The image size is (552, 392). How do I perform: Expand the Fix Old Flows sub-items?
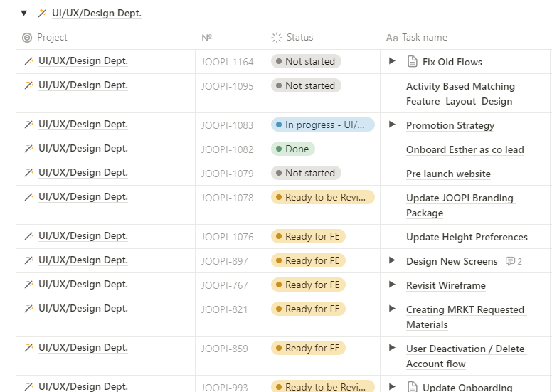coord(392,61)
